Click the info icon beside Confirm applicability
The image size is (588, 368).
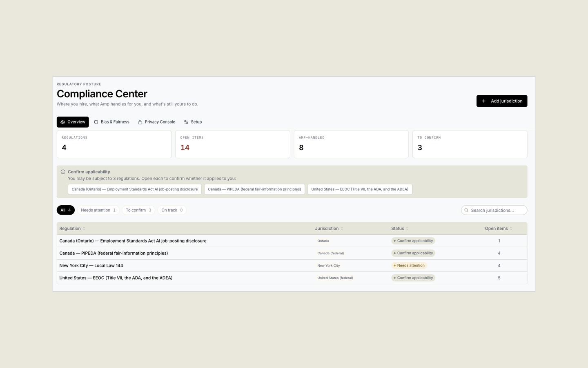pos(63,172)
